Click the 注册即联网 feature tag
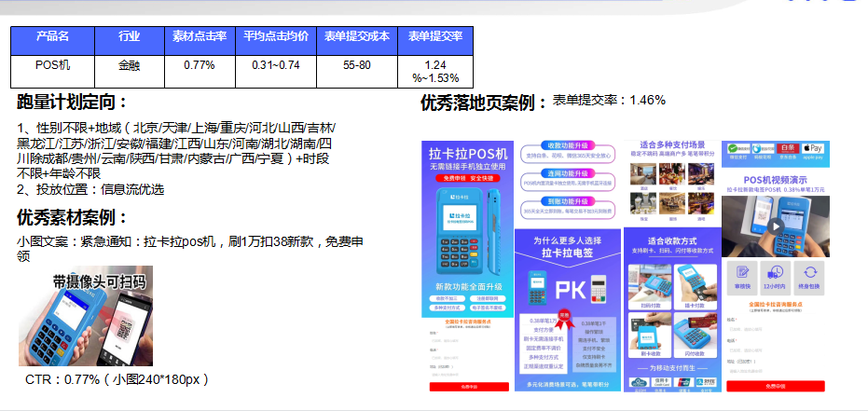 pos(487,298)
